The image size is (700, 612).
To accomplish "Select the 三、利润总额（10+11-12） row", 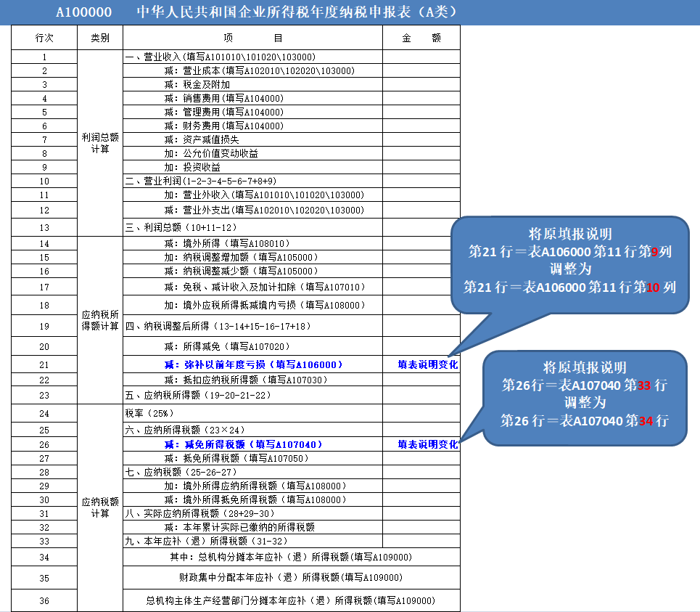I will (x=252, y=227).
